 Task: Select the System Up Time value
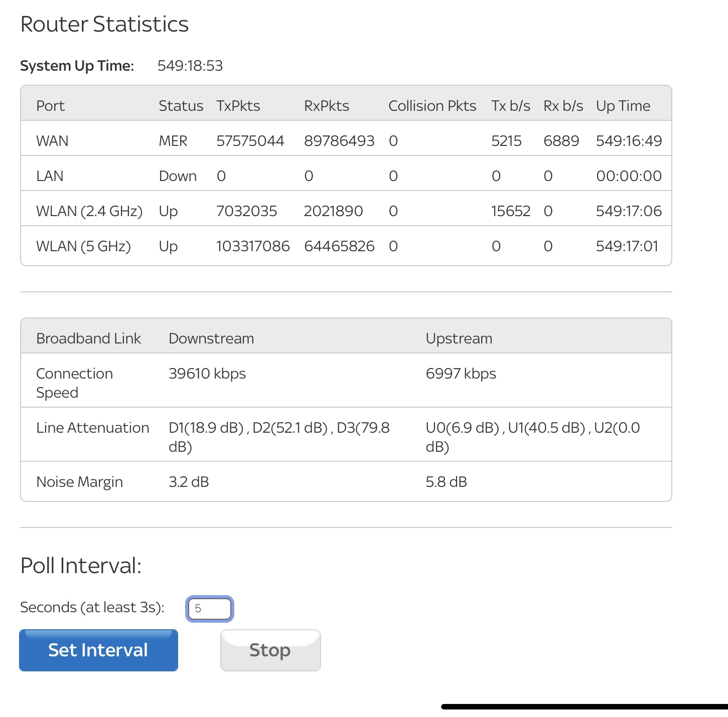pyautogui.click(x=190, y=66)
